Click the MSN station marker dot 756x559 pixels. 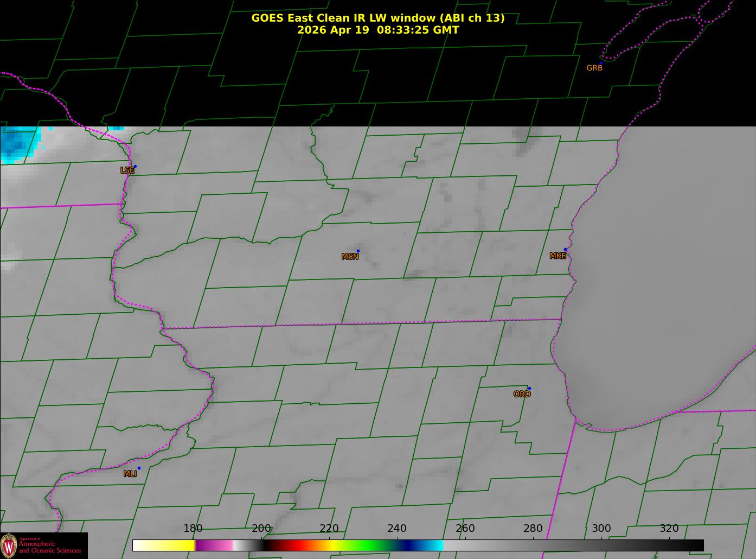click(358, 251)
